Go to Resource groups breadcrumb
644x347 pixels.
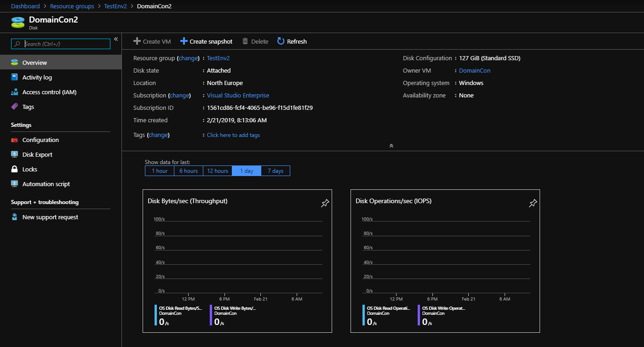click(72, 6)
